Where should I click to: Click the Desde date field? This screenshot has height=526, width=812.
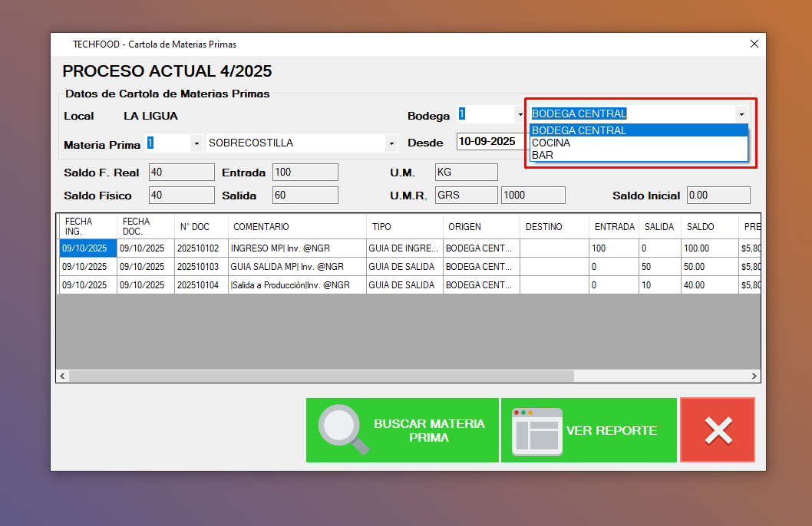click(x=490, y=142)
